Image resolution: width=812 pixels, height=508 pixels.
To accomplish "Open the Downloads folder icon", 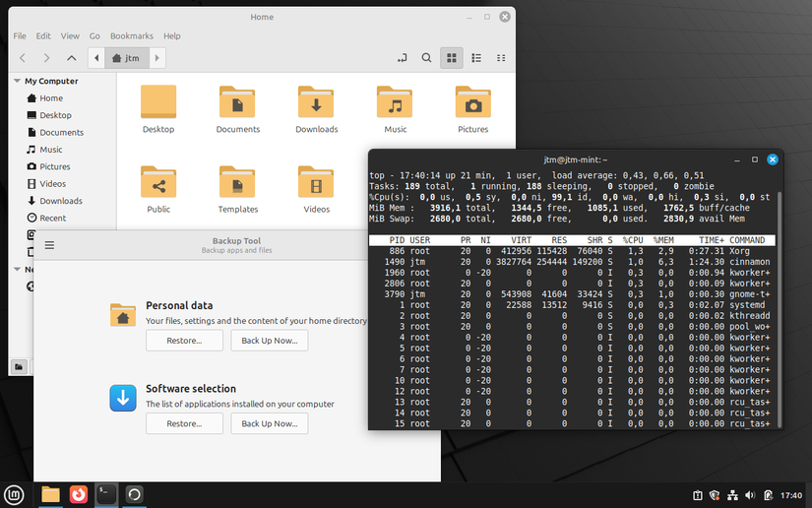I will tap(316, 103).
